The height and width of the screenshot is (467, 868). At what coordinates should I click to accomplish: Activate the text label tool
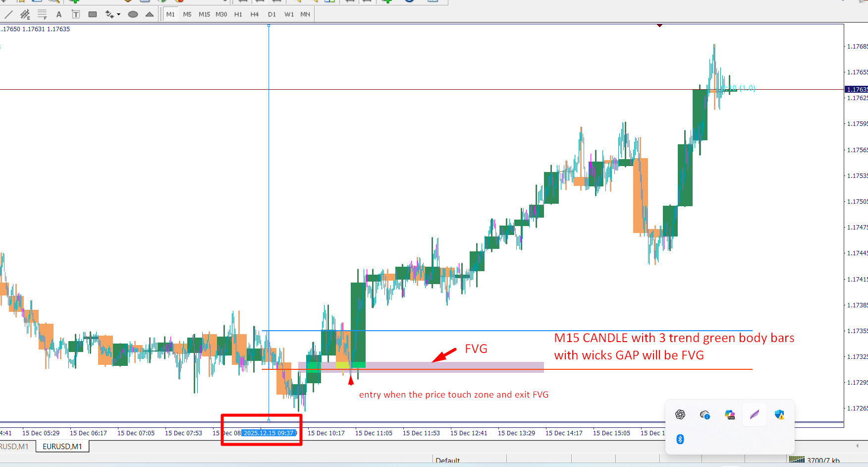tap(76, 14)
